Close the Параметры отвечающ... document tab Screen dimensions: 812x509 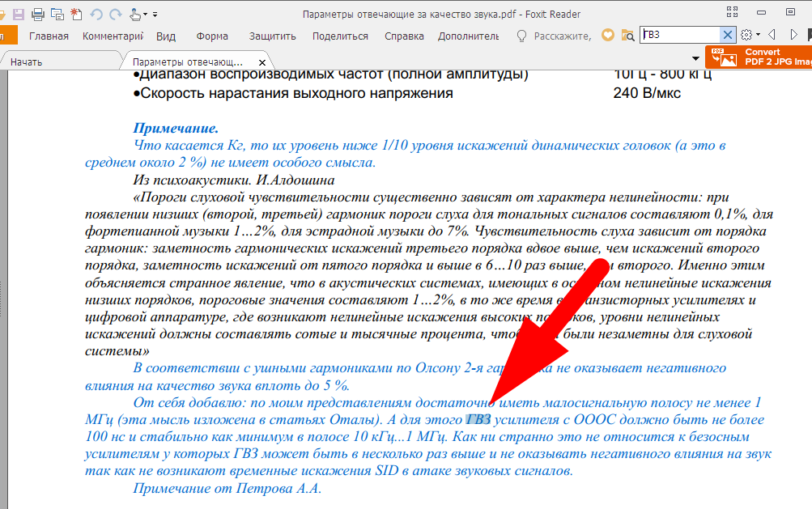(x=262, y=62)
